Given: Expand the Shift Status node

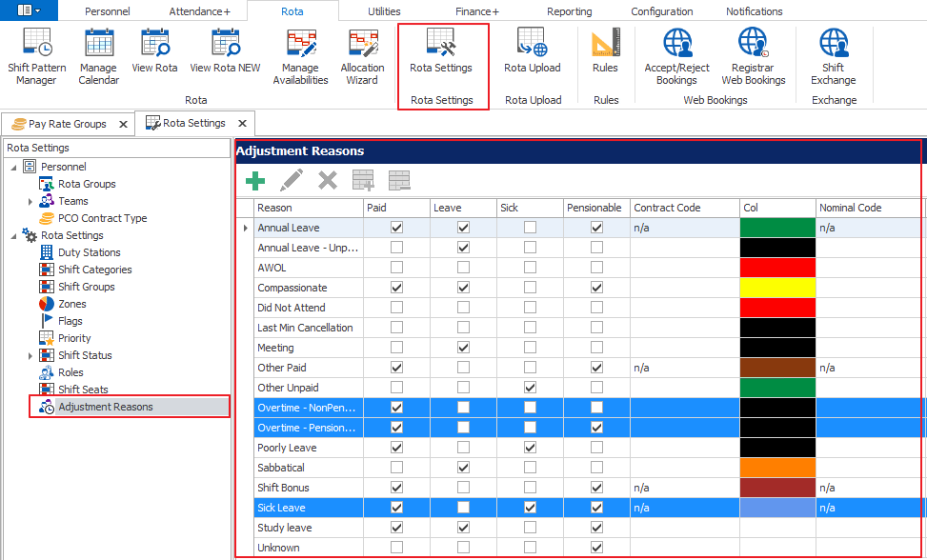Looking at the screenshot, I should pyautogui.click(x=30, y=356).
